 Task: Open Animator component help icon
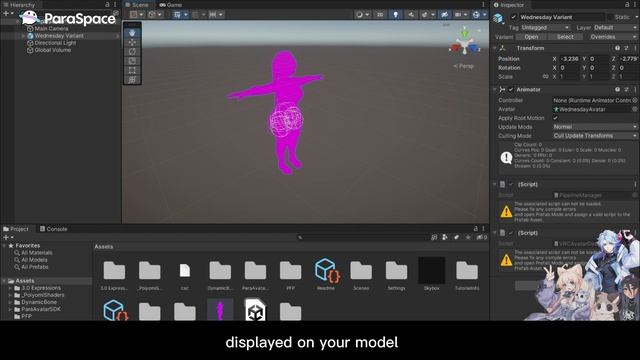coord(618,89)
